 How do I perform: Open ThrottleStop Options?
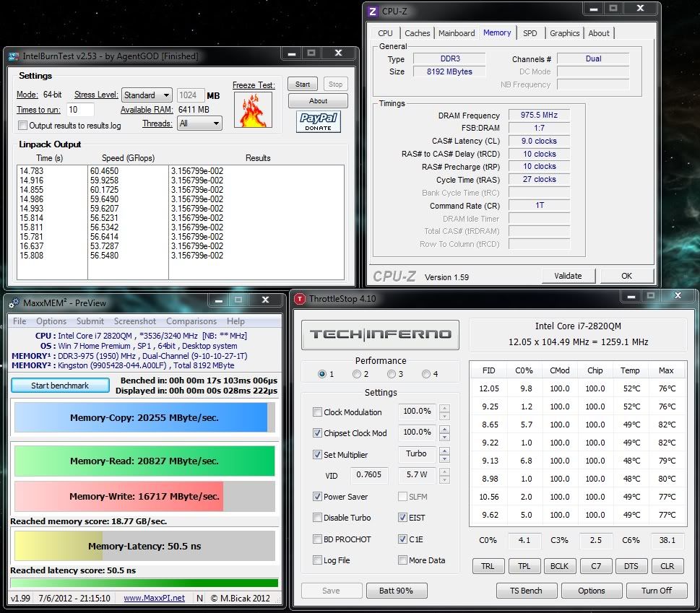592,591
